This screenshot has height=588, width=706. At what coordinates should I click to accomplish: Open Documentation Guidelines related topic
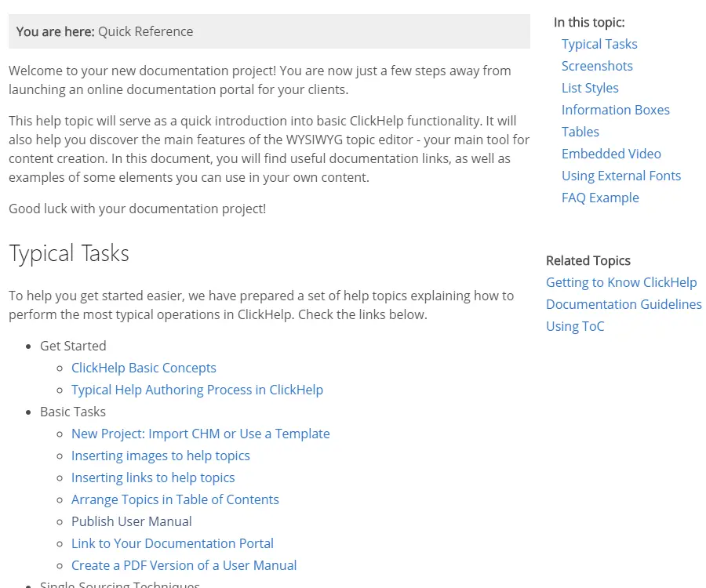(624, 304)
